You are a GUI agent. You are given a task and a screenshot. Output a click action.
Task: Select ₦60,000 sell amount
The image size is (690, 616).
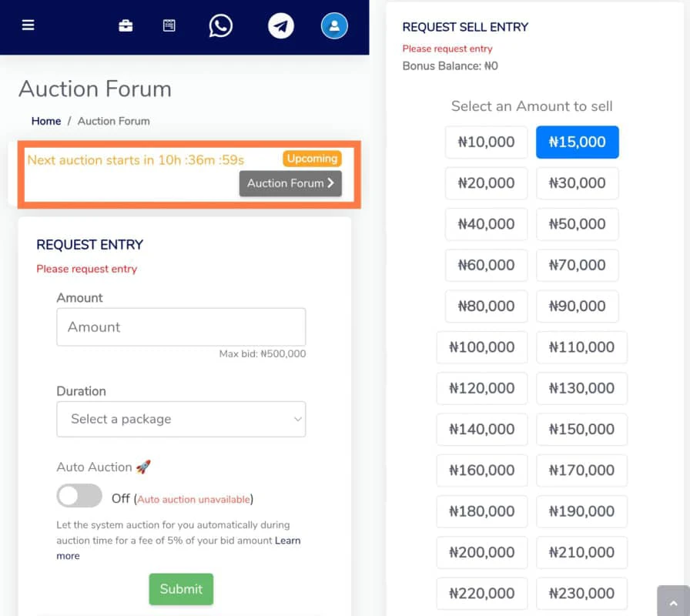pyautogui.click(x=486, y=265)
